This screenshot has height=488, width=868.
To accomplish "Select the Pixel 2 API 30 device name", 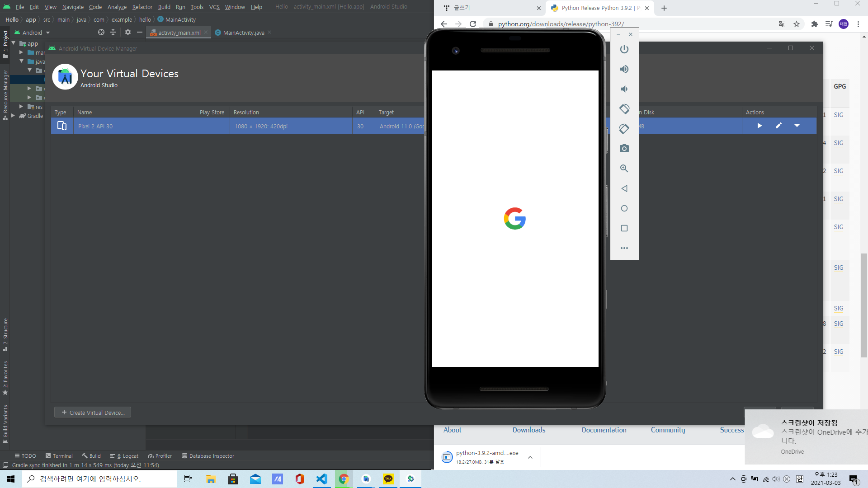I will coord(95,126).
